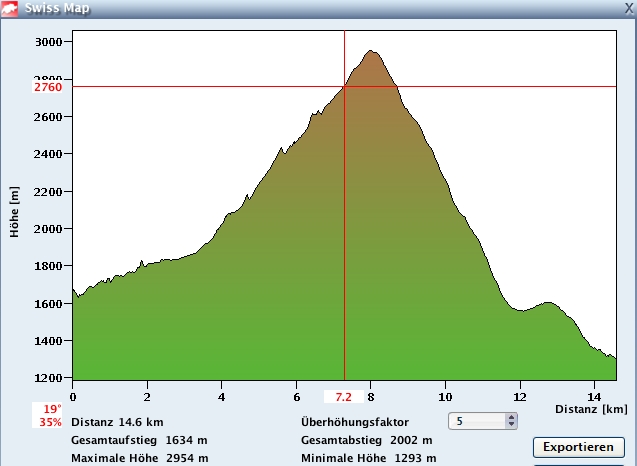Click the red 7.2 distance marker label
The image size is (637, 466).
click(x=344, y=397)
